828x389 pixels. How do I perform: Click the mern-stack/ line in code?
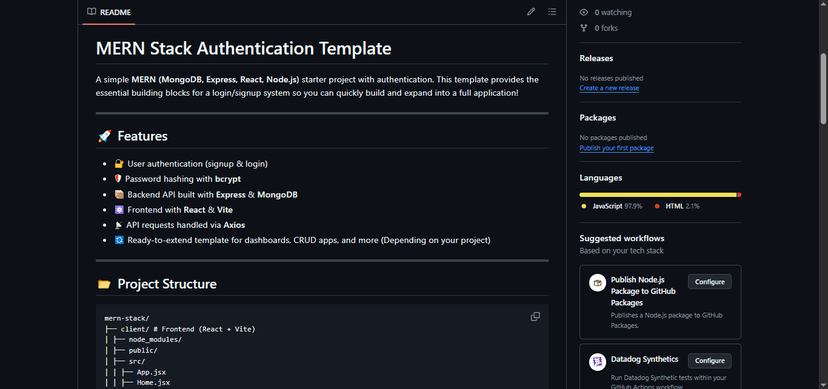[x=127, y=318]
